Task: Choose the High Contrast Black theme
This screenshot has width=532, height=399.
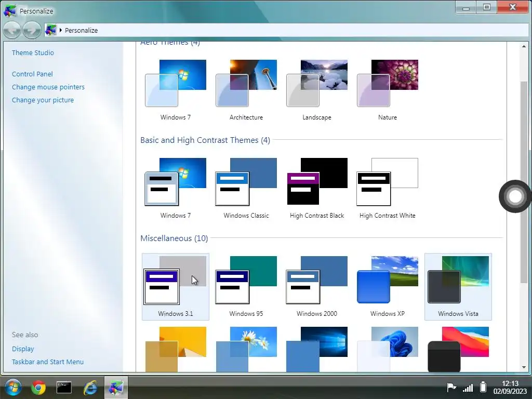Action: [316, 188]
